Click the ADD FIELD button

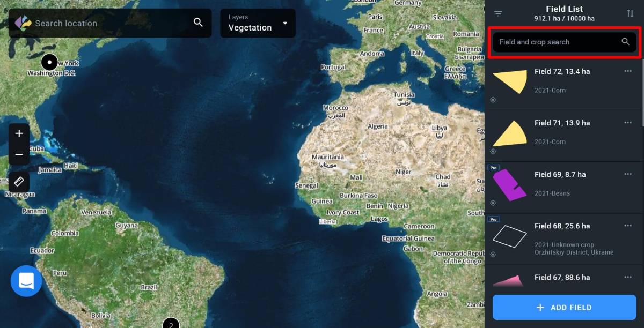[x=564, y=308]
